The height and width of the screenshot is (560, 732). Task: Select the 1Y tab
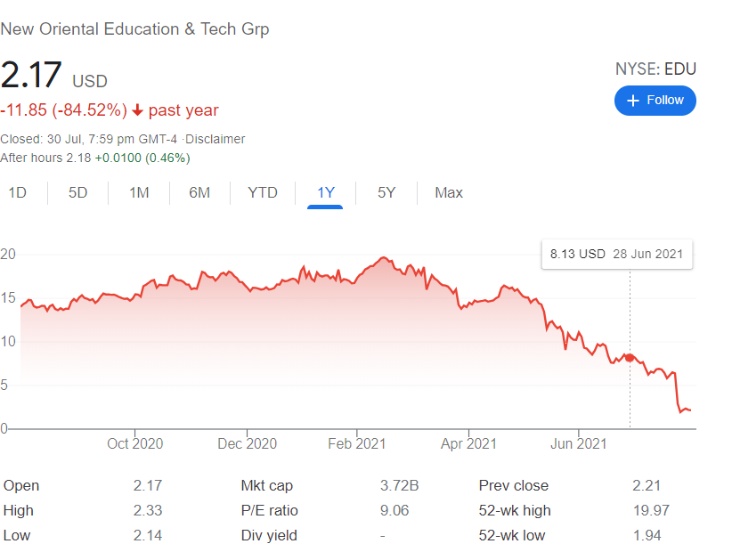click(325, 192)
